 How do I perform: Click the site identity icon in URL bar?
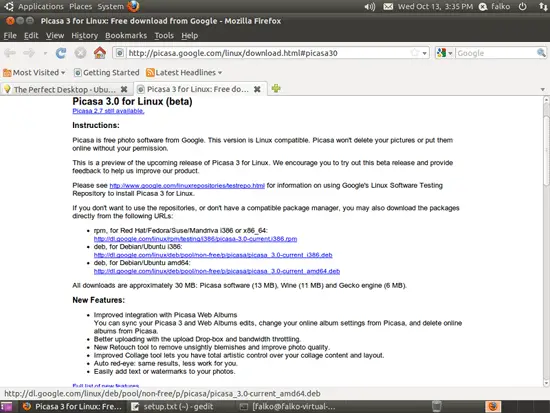(120, 53)
